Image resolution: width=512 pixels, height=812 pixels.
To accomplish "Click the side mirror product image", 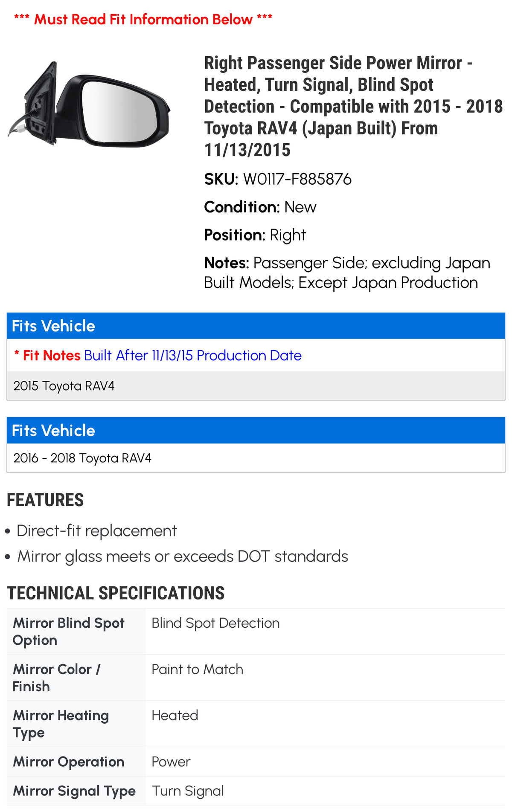I will click(89, 104).
